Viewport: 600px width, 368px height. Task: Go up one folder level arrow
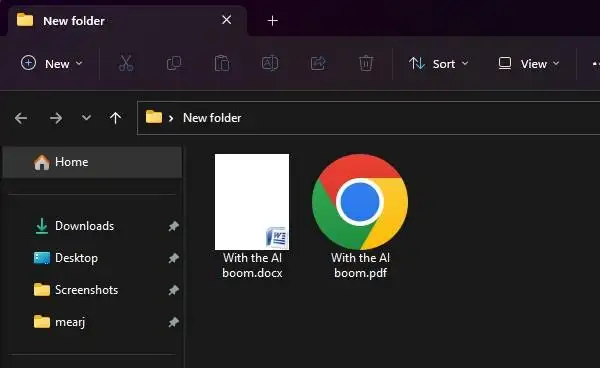[115, 118]
